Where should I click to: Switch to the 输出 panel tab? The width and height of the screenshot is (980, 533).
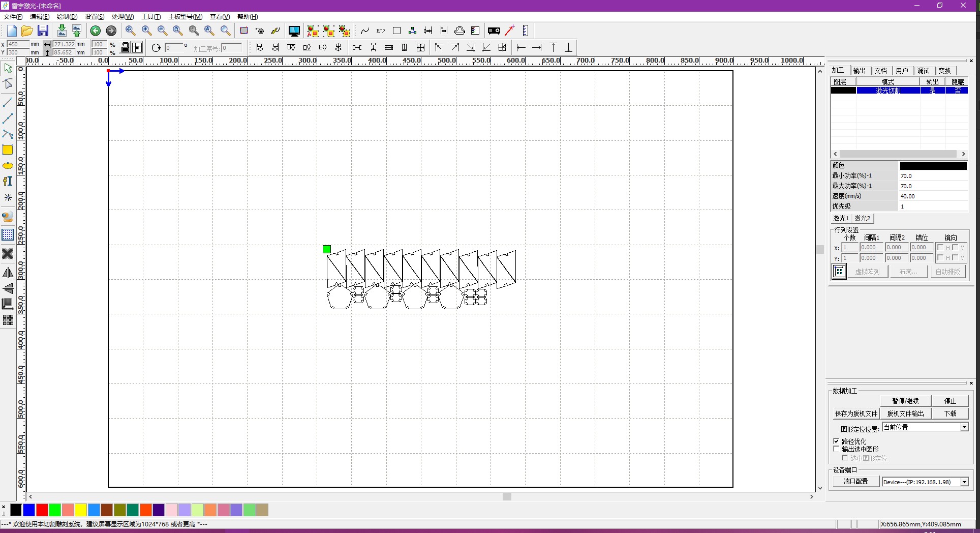859,70
